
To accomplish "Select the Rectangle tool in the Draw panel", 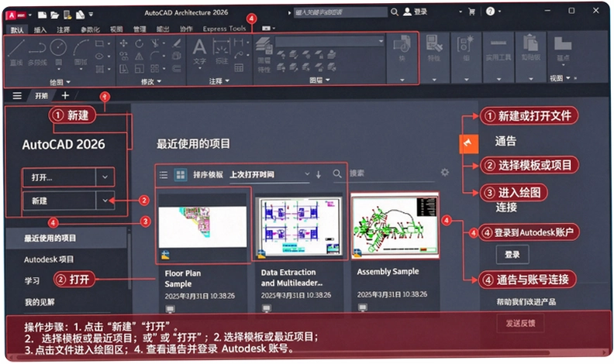I will click(99, 43).
